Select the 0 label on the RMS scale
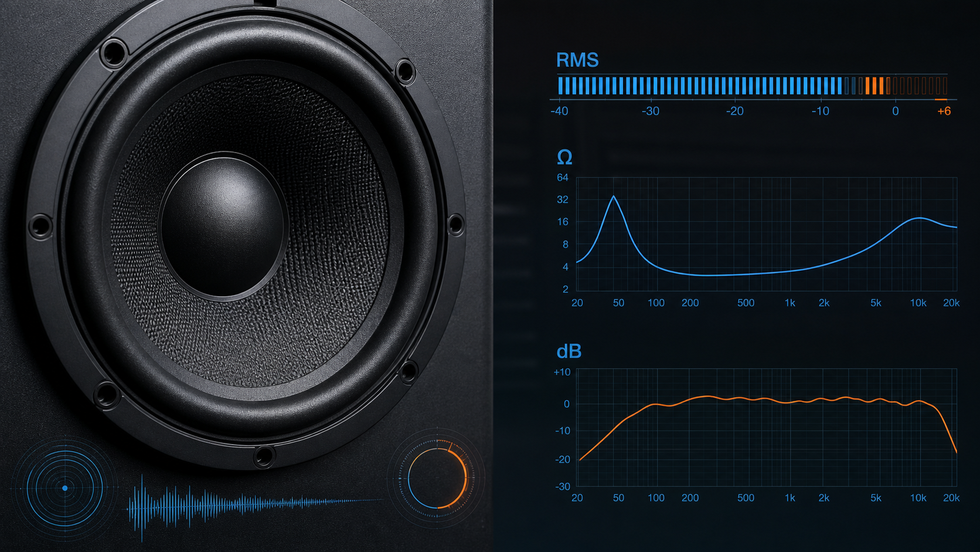980x552 pixels. click(x=895, y=111)
